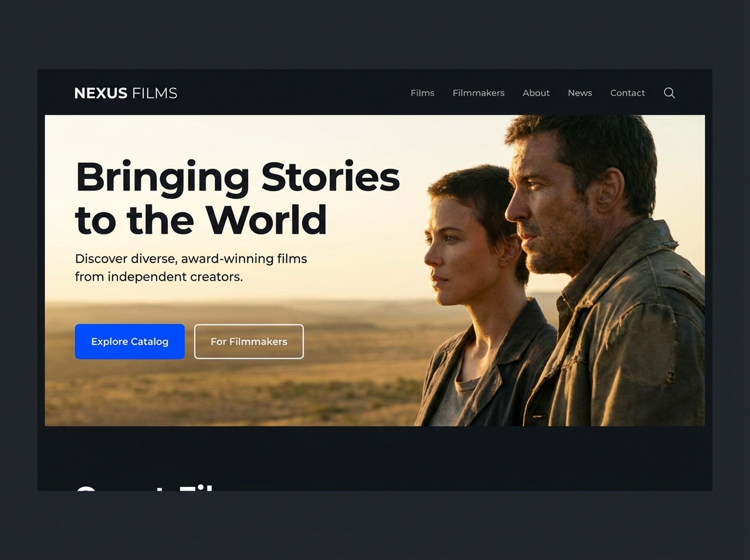Open the Contact link
This screenshot has width=750, height=560.
tap(627, 92)
